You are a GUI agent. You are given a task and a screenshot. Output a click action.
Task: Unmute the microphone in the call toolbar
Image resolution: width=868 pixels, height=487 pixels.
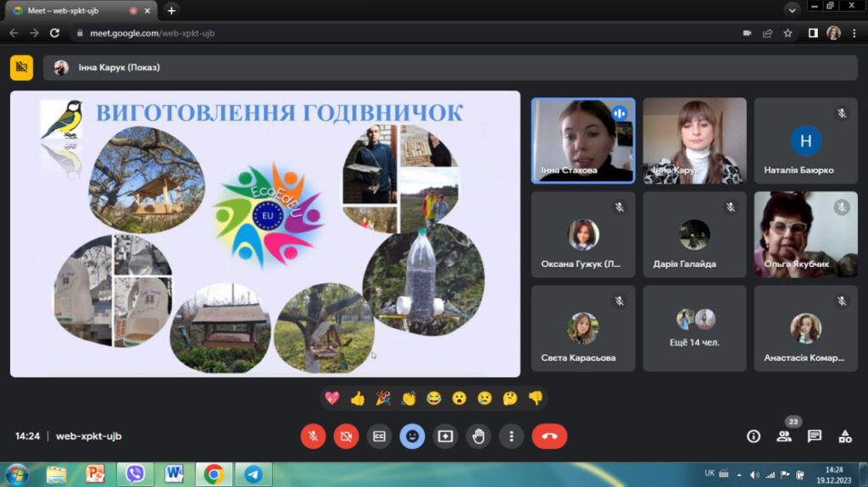[313, 436]
